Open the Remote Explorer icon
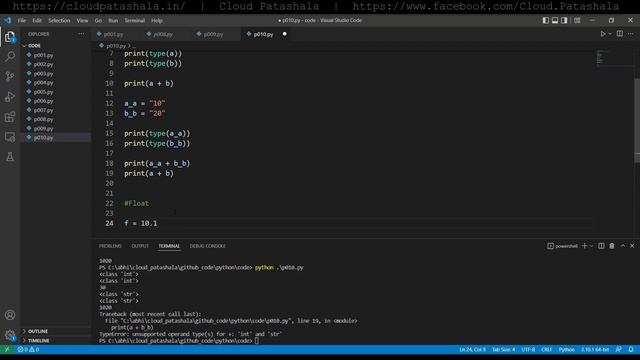The image size is (640, 360). (x=10, y=137)
